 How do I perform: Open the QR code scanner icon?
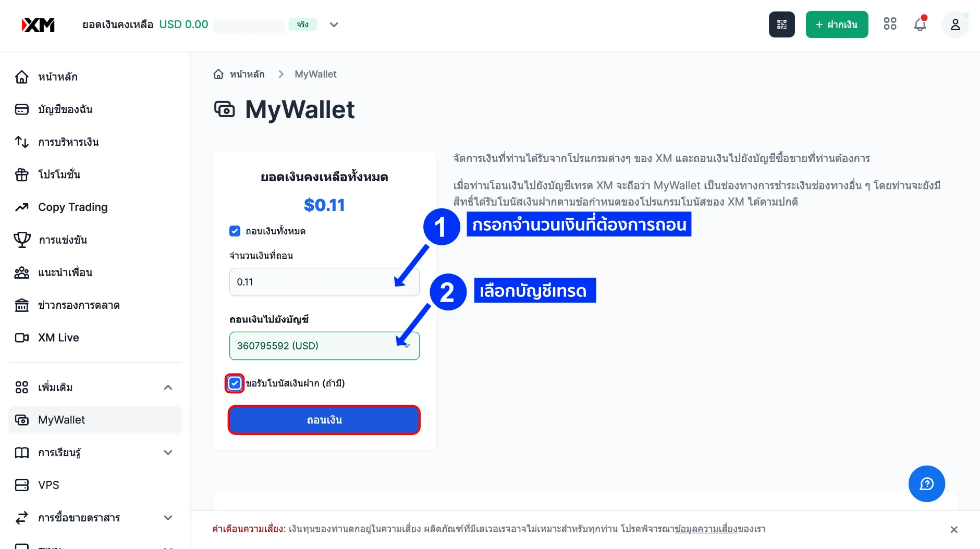[x=781, y=24]
